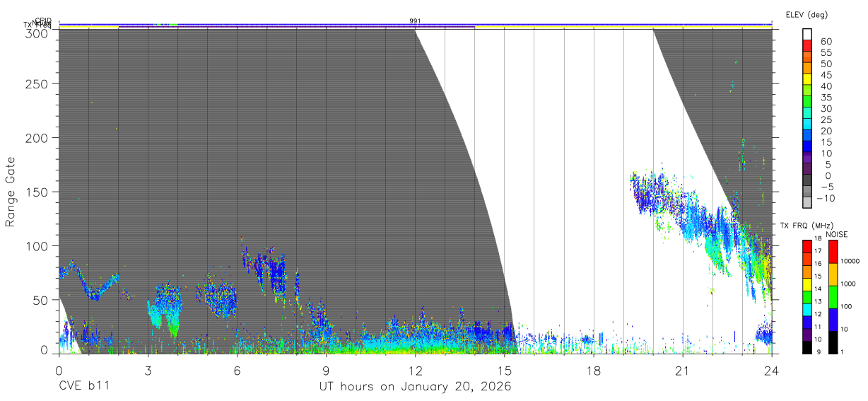Click the '1' label on NOISE scale
The height and width of the screenshot is (401, 868).
[x=841, y=351]
